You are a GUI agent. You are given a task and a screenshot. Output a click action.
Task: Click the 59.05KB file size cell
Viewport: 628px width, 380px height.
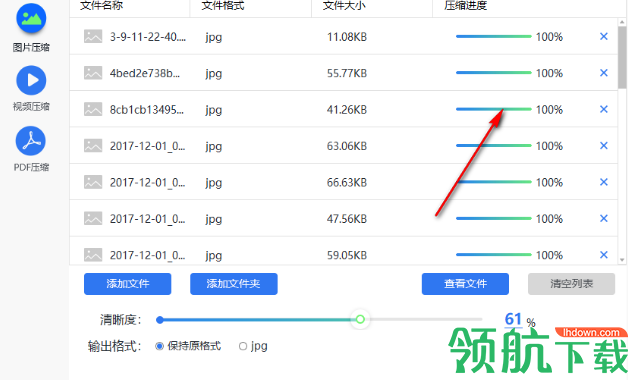pos(347,255)
